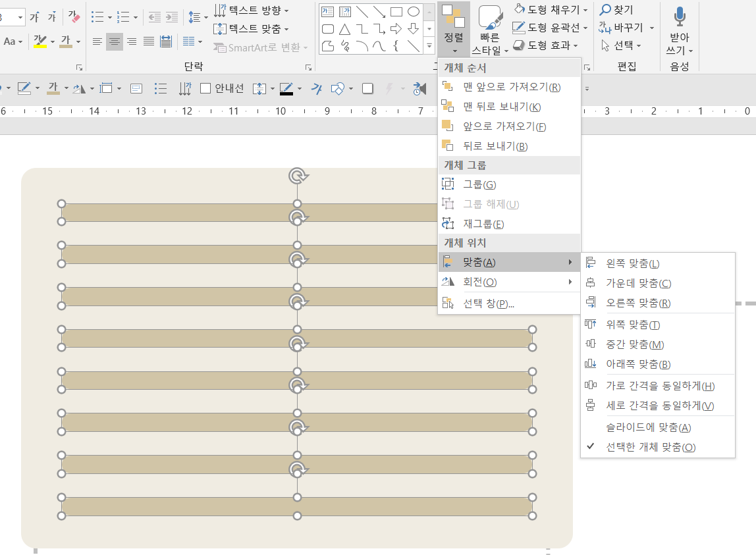This screenshot has height=555, width=756.
Task: Toggle center text alignment
Action: pos(115,41)
